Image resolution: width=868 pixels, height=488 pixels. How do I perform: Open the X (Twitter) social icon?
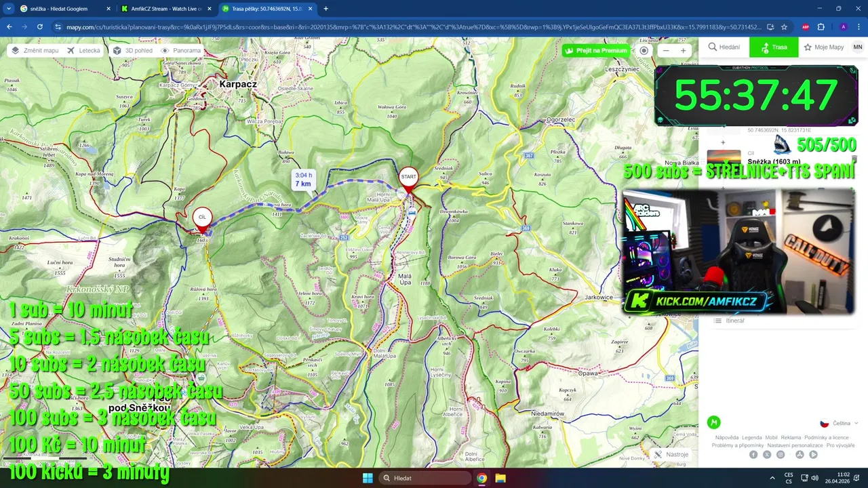tap(767, 455)
